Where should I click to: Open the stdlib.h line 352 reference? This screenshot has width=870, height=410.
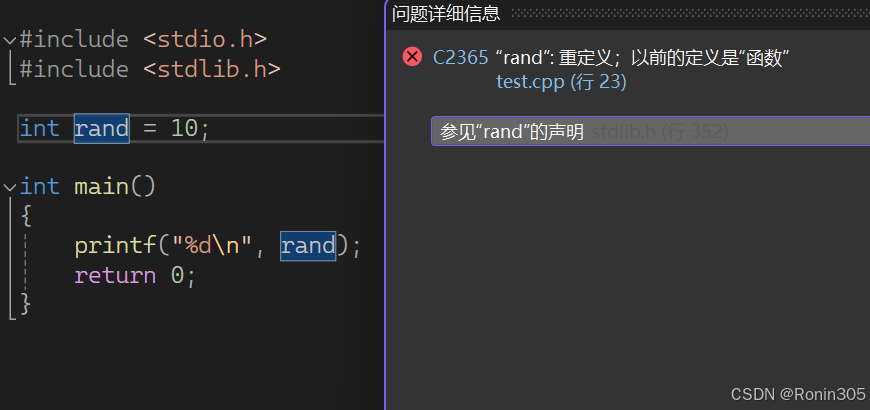pos(660,132)
